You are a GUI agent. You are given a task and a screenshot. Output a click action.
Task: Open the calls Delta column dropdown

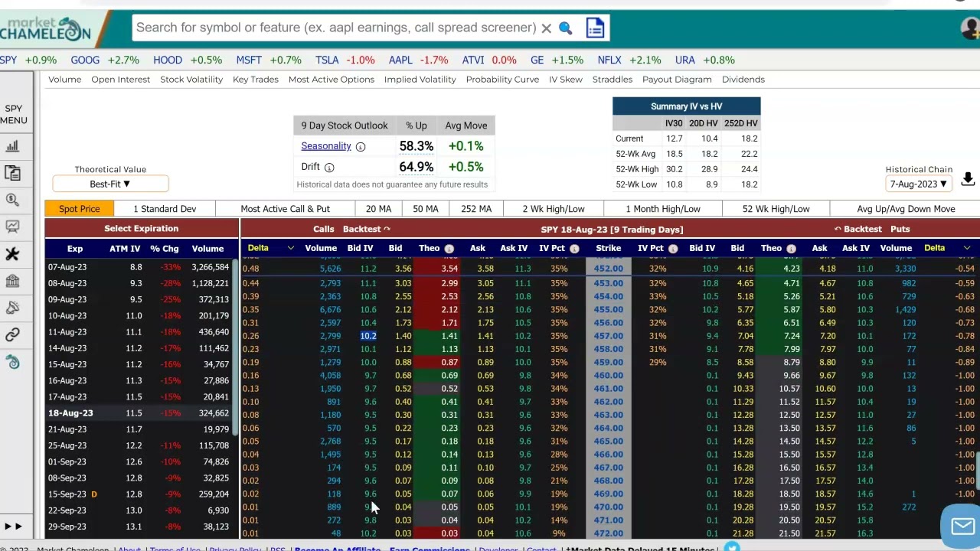290,248
